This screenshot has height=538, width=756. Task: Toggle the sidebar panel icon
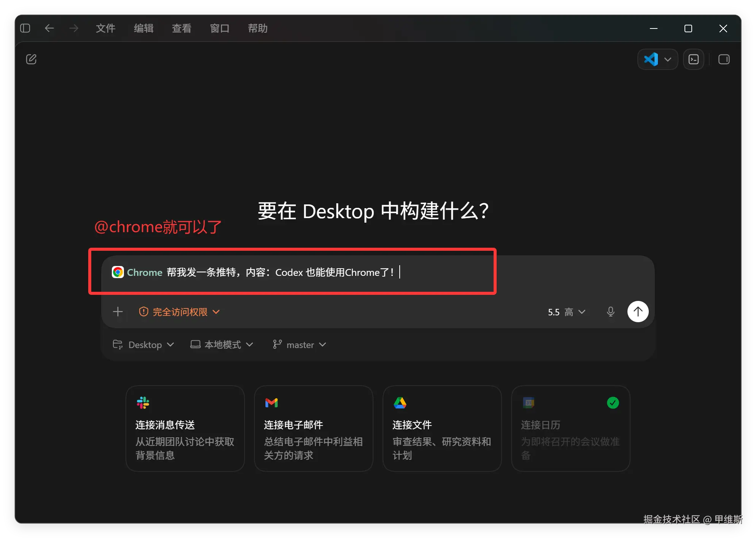point(25,28)
